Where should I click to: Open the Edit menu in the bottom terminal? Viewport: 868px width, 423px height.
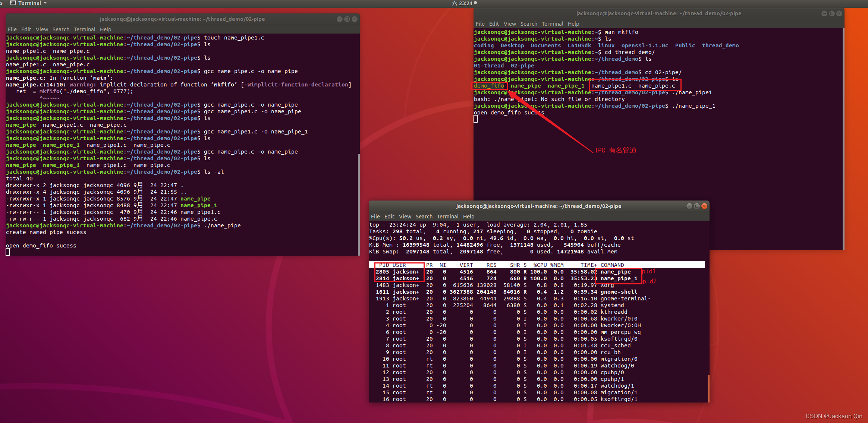point(389,217)
